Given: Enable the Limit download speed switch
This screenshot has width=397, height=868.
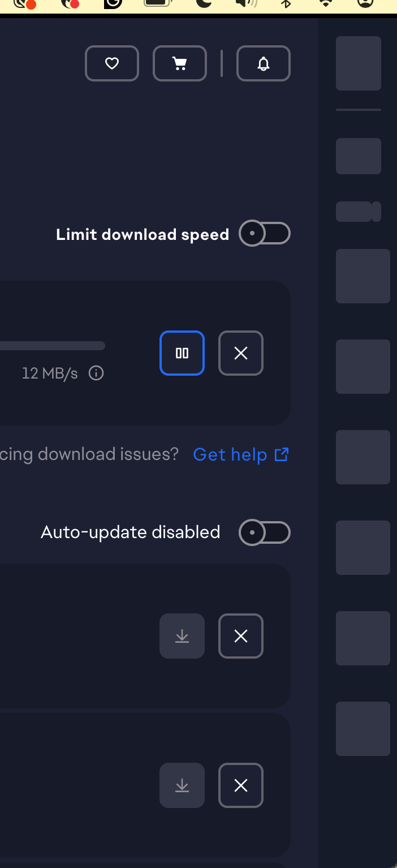Looking at the screenshot, I should [265, 234].
